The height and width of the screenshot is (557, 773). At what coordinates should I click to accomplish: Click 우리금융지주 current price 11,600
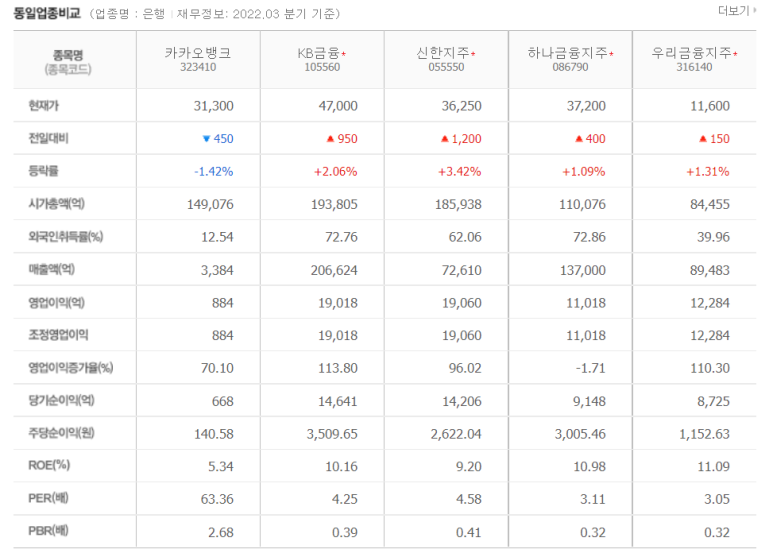tap(710, 106)
